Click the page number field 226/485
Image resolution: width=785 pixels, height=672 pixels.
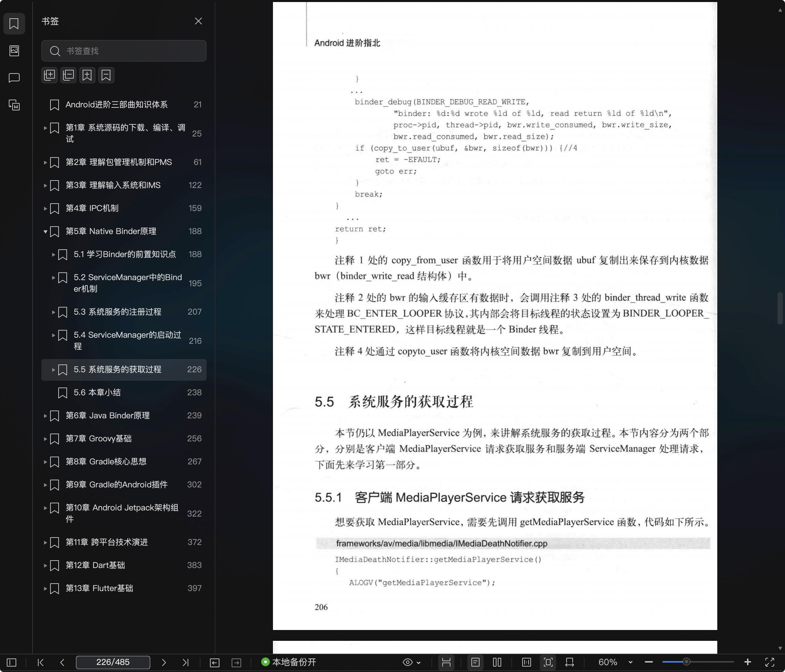point(113,662)
